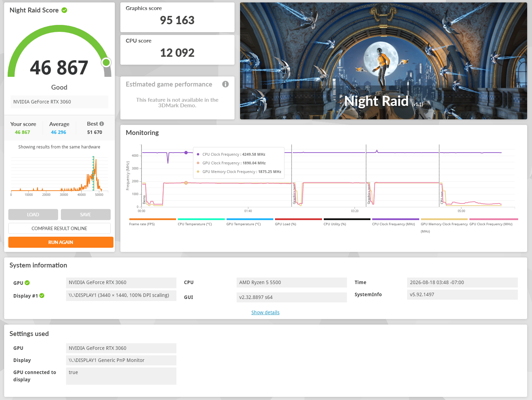This screenshot has width=532, height=400.
Task: Click the GPU connected to display true value
Action: tap(121, 376)
